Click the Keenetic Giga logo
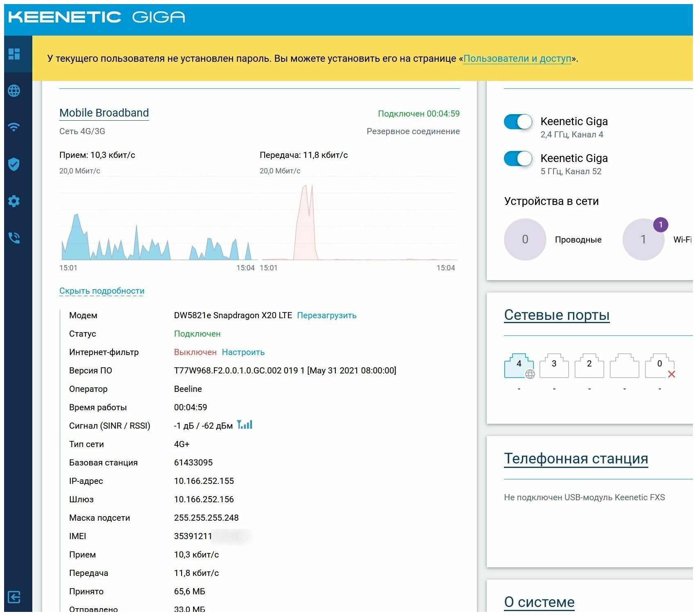Screen dimensions: 697x616 point(97,17)
